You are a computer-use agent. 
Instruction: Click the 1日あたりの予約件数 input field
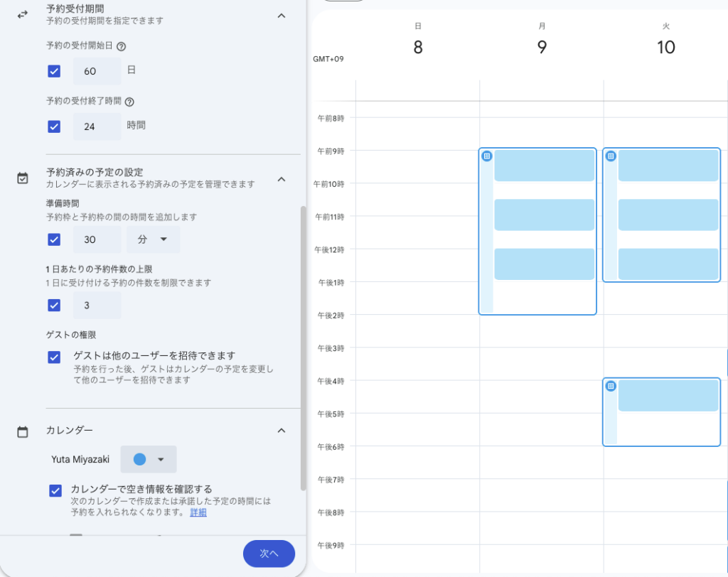(x=97, y=305)
